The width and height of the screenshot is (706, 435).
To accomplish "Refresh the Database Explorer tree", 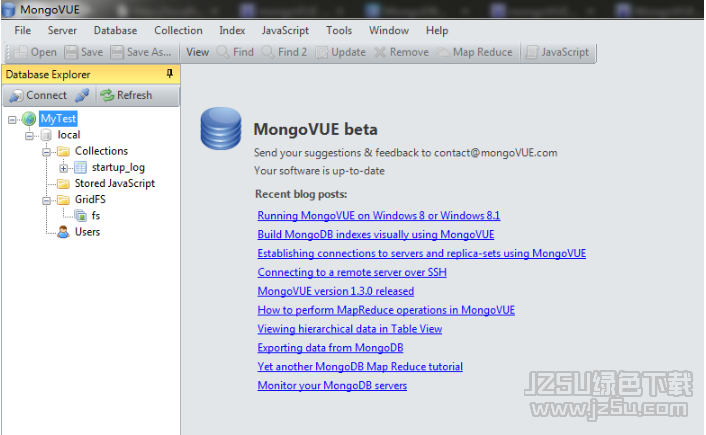I will coord(126,95).
